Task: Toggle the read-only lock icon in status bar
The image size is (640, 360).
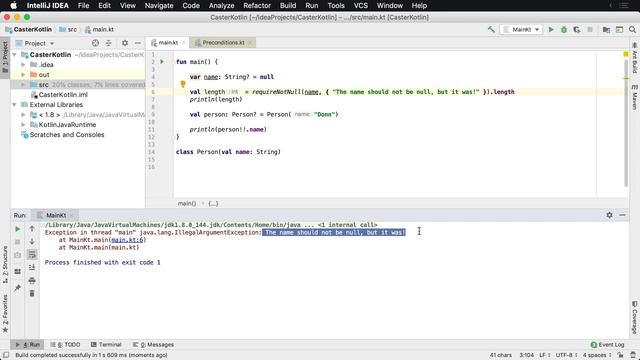Action: (620, 355)
